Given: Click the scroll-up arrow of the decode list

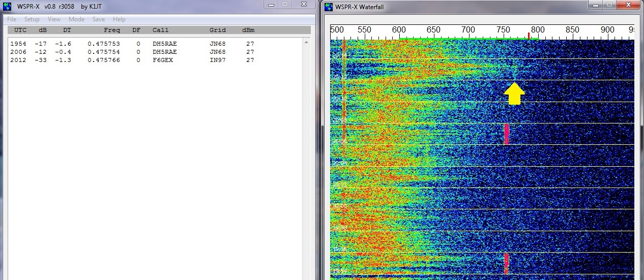Looking at the screenshot, I should tap(307, 43).
